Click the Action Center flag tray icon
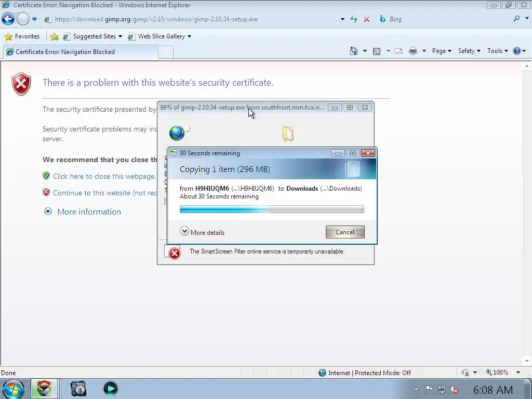 pos(429,390)
